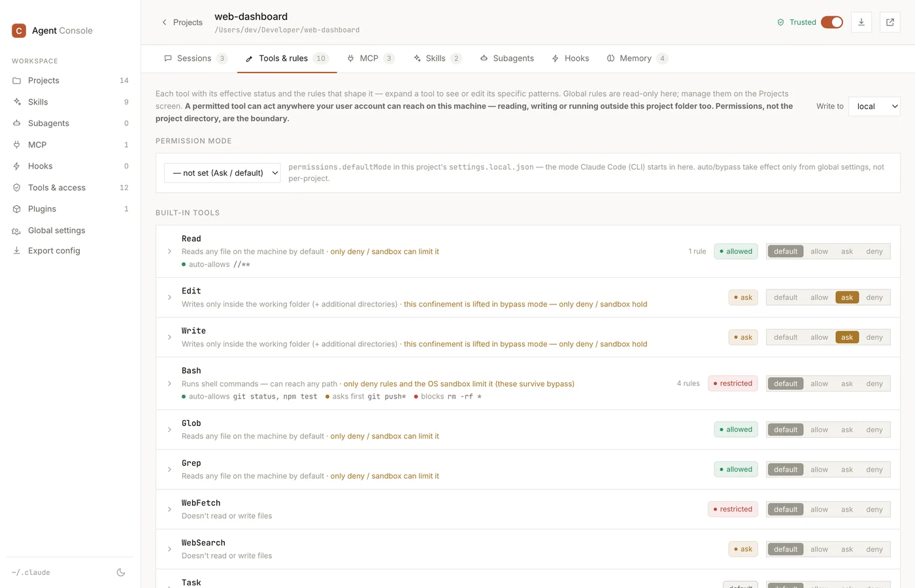The width and height of the screenshot is (915, 588).
Task: Expand the WebFetch tool row
Action: [x=169, y=510]
